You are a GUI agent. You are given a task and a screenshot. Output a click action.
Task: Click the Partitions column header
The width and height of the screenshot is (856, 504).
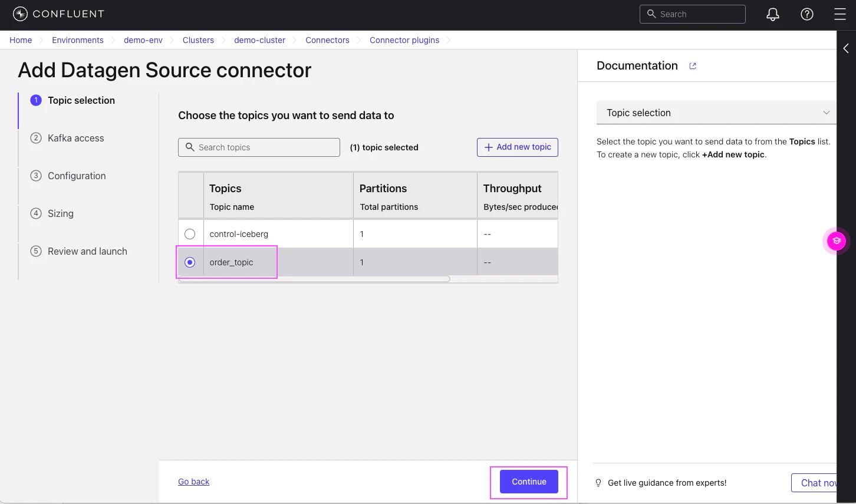(x=383, y=189)
